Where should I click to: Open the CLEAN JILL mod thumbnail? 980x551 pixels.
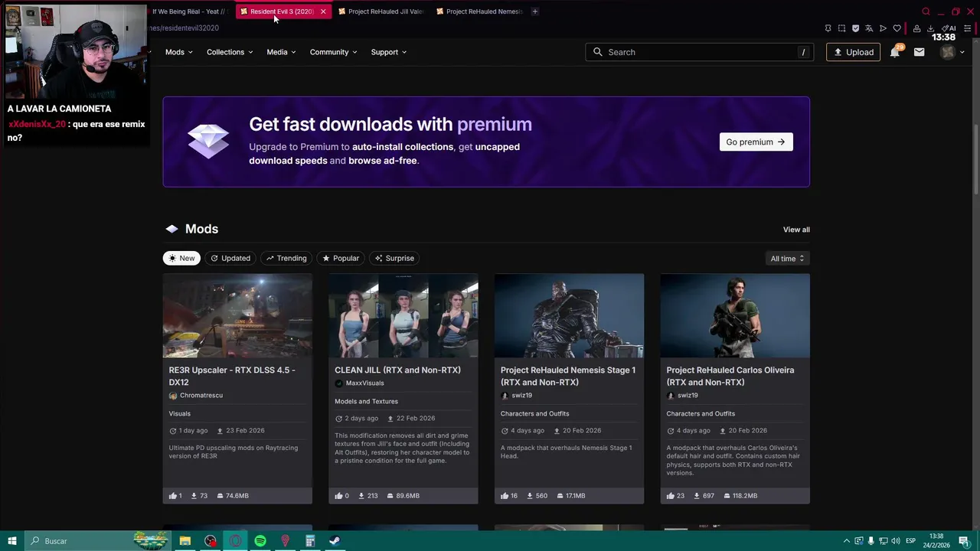403,315
